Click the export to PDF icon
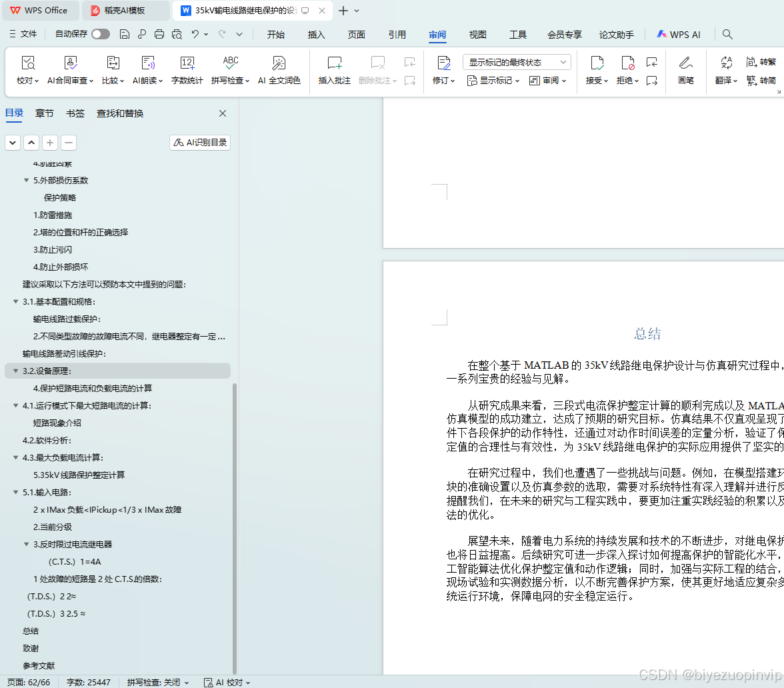Screen dimensions: 784x688 click(x=142, y=34)
